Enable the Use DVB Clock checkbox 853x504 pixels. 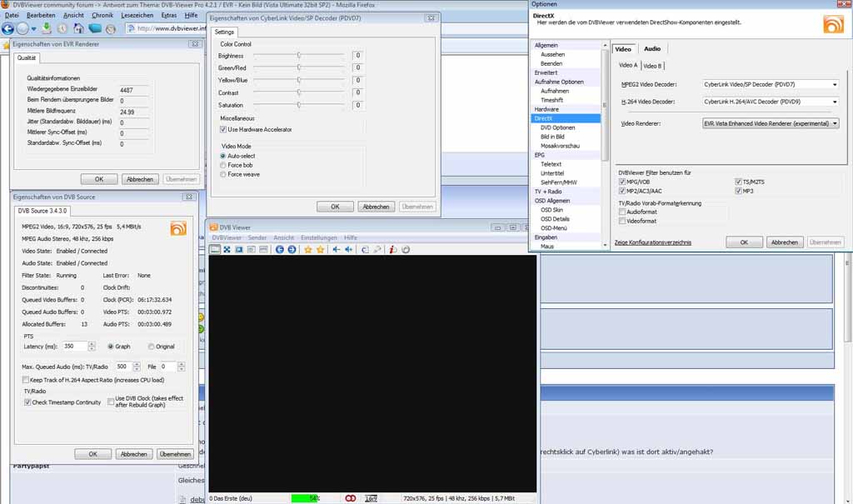tap(111, 402)
